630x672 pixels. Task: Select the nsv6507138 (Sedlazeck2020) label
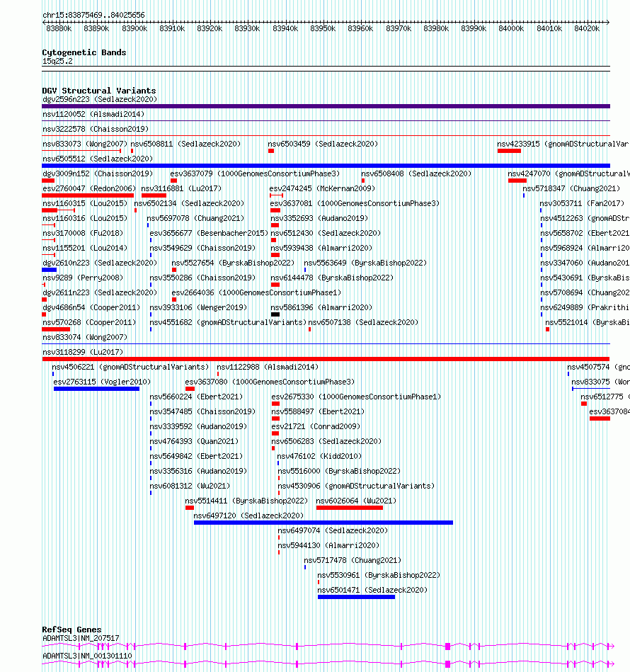363,323
